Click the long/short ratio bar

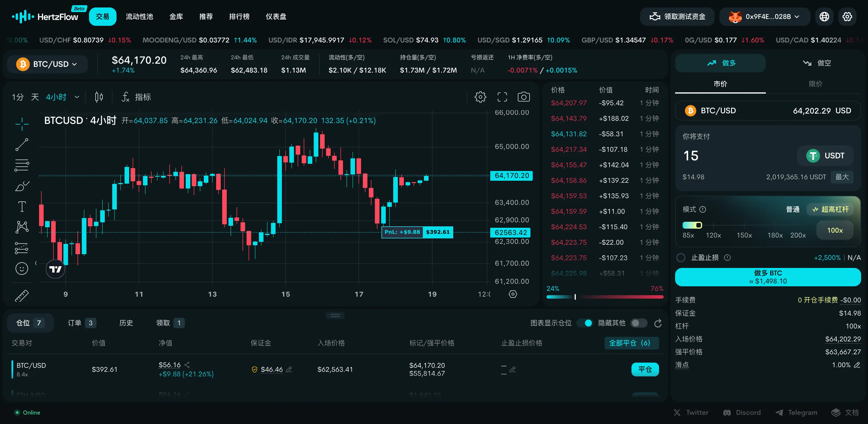tap(604, 297)
